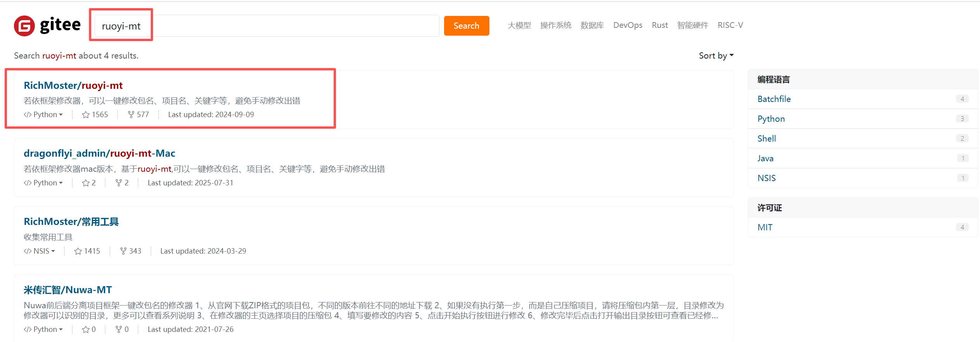Open the 操作系统 topic link

(556, 25)
